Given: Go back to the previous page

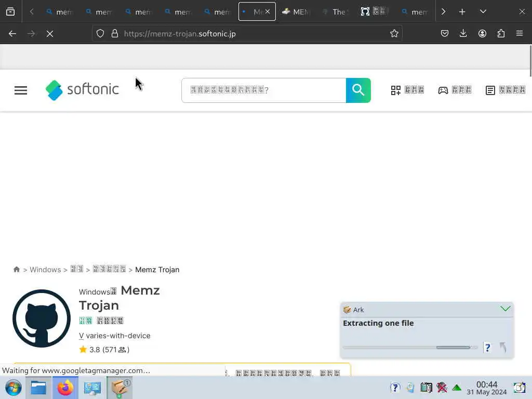Looking at the screenshot, I should [x=12, y=34].
